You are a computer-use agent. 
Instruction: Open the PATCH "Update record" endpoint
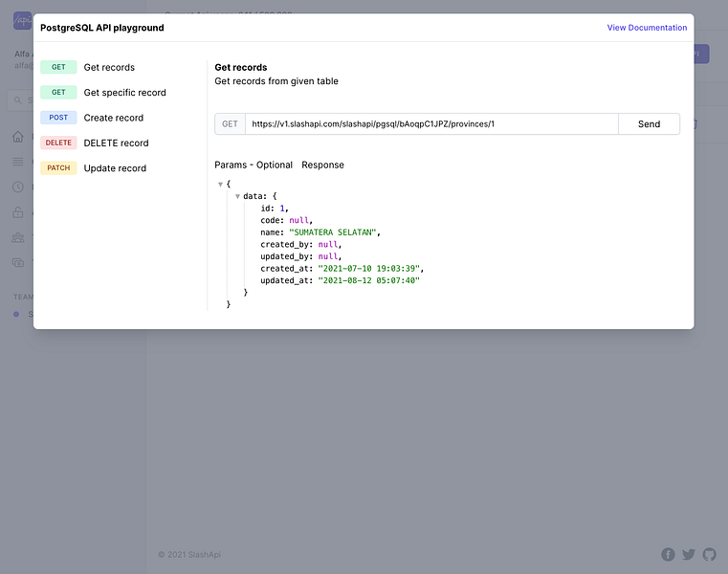click(115, 168)
